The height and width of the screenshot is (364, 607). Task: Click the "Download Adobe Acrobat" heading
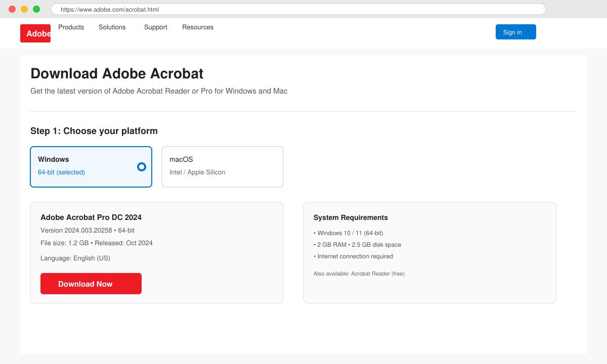(x=117, y=74)
